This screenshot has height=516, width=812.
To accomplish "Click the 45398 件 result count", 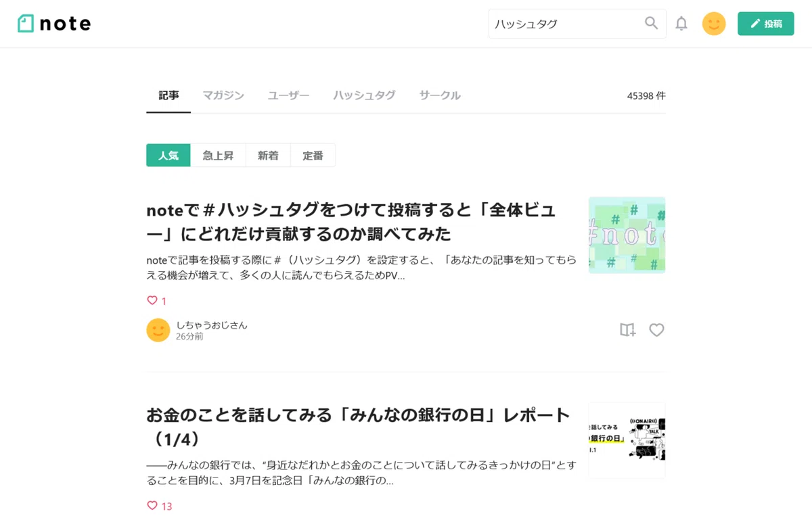I will (x=646, y=96).
